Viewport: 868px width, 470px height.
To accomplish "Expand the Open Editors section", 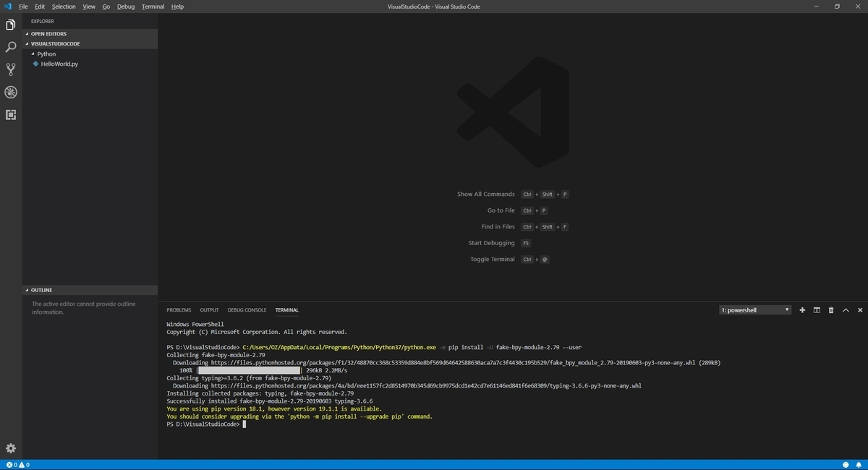I will [90, 33].
